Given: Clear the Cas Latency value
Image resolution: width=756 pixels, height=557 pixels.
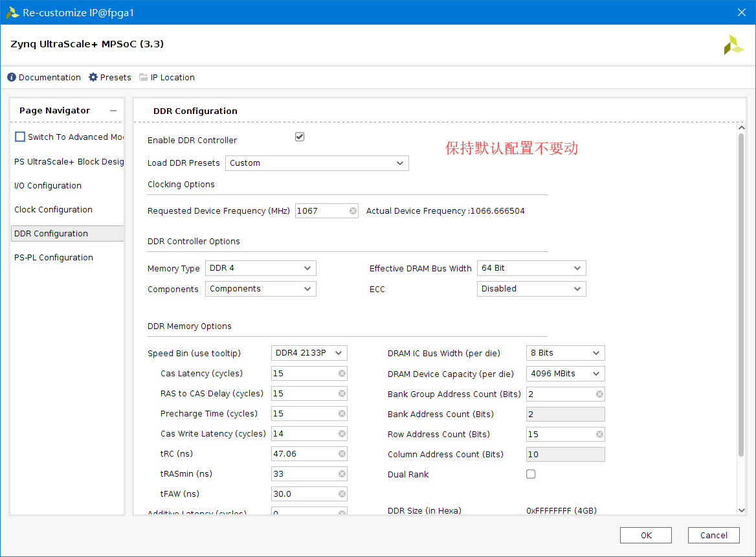Looking at the screenshot, I should [342, 373].
